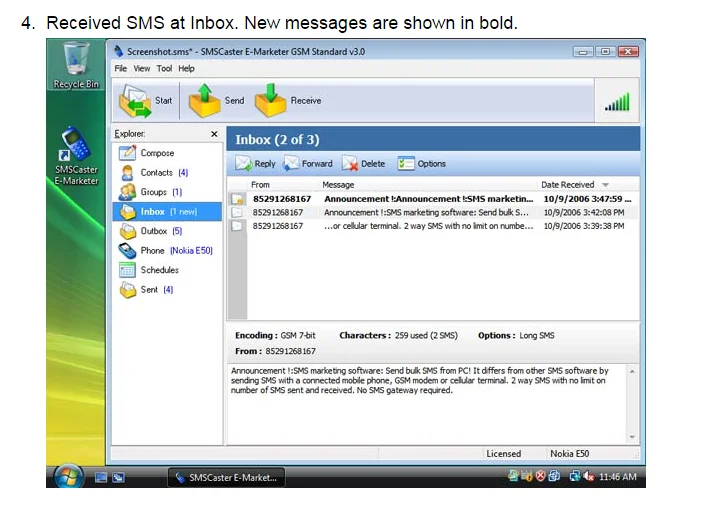Click the Start toolbar icon

[136, 100]
